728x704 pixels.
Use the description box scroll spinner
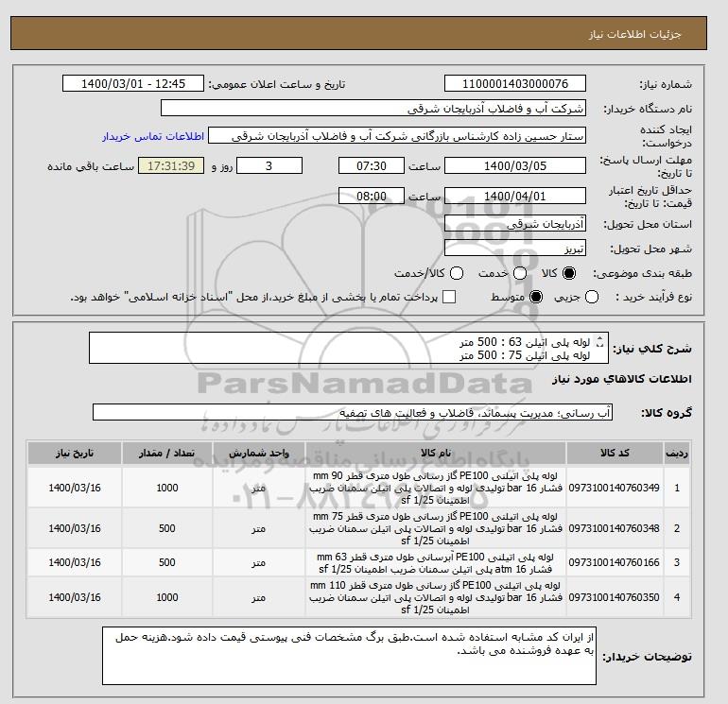[x=599, y=342]
